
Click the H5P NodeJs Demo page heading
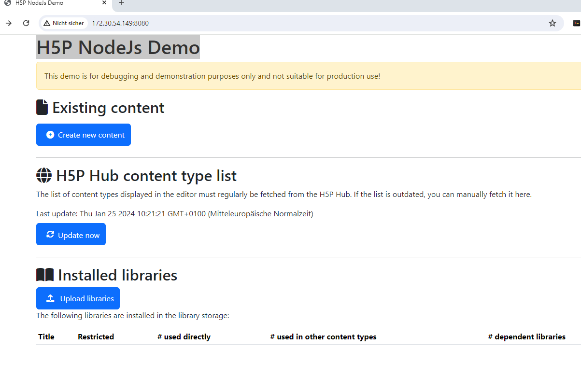click(118, 47)
